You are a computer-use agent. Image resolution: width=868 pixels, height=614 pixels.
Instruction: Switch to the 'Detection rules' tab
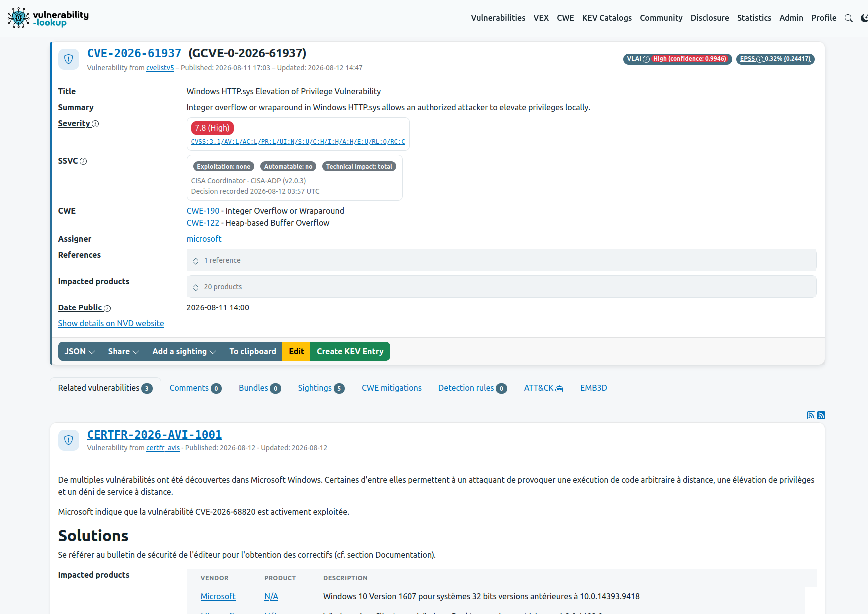[x=472, y=388]
